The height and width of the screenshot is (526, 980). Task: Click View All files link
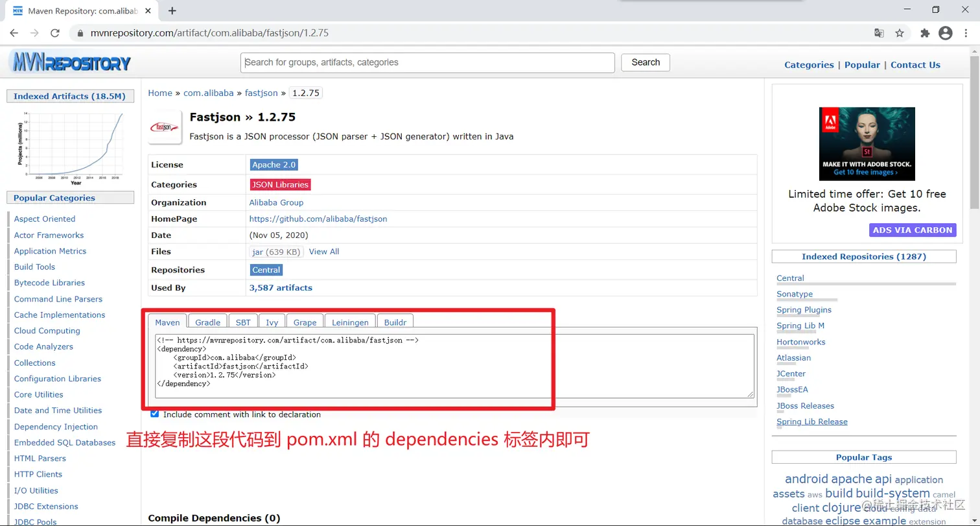tap(324, 252)
